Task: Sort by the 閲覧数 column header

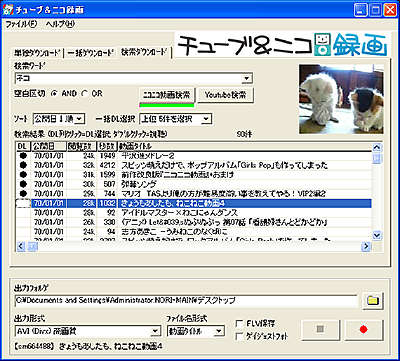Action: 81,146
